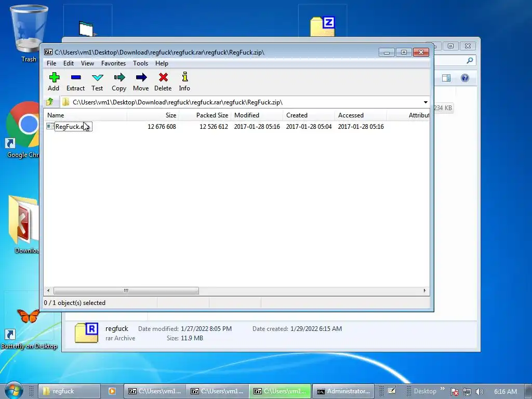Click the 7-Zip title bar app icon
532x399 pixels.
tap(48, 52)
